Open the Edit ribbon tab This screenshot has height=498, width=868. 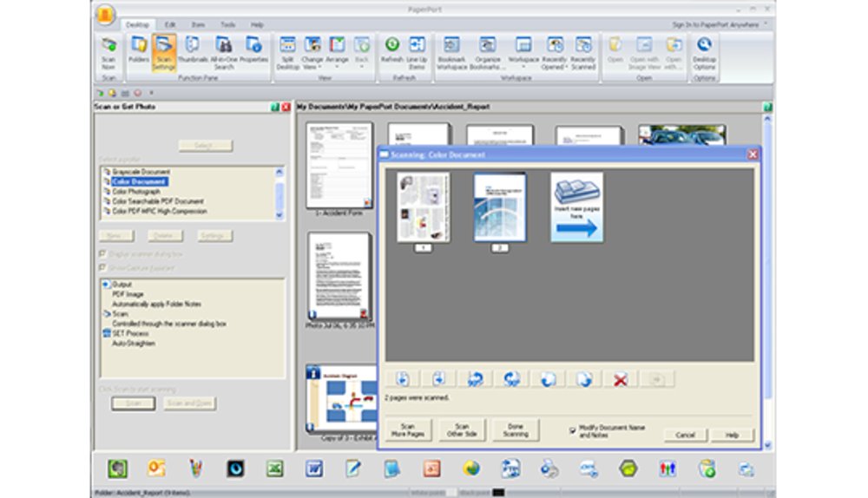coord(170,25)
